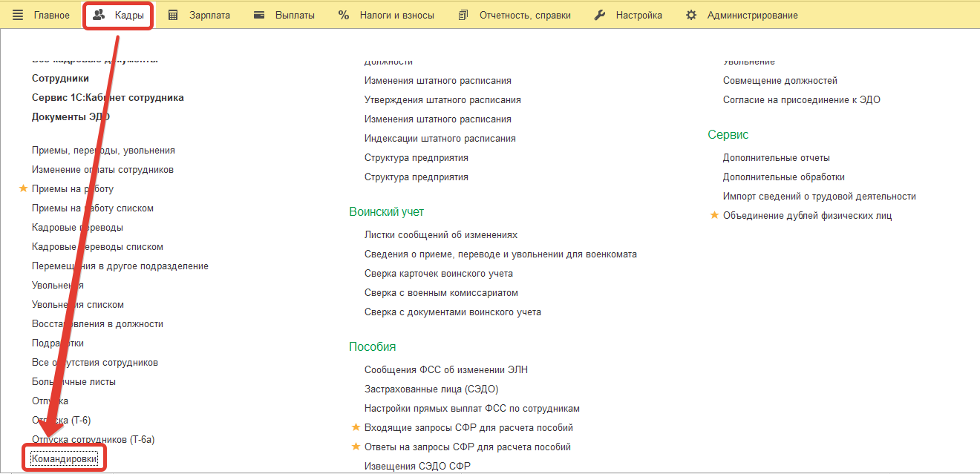
Task: Click the hamburger icon next to Главное
Action: point(18,15)
